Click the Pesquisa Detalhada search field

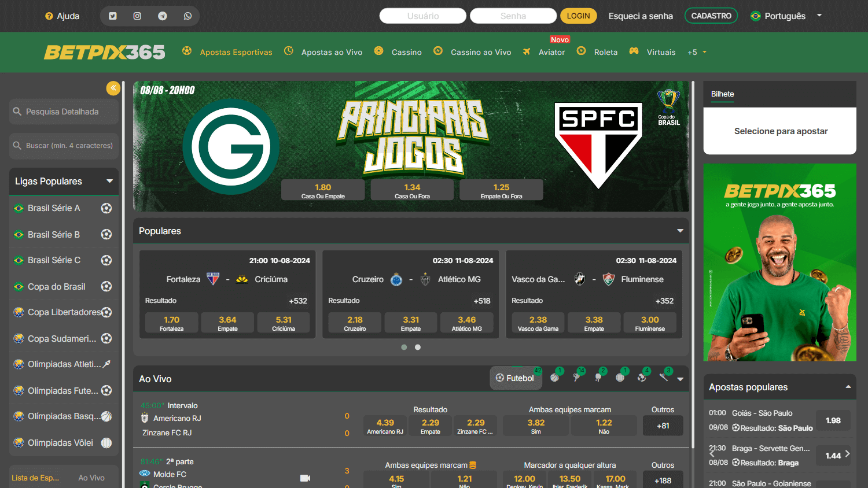pyautogui.click(x=64, y=112)
